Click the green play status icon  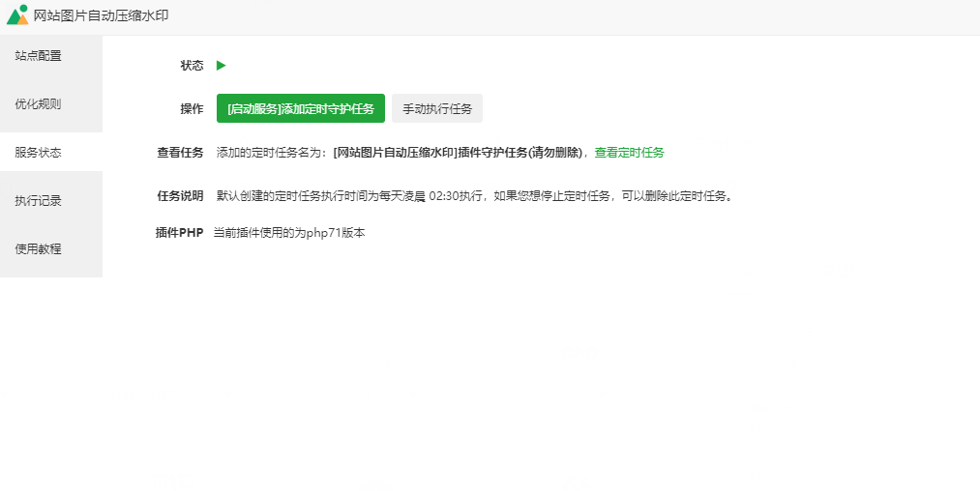pos(222,66)
